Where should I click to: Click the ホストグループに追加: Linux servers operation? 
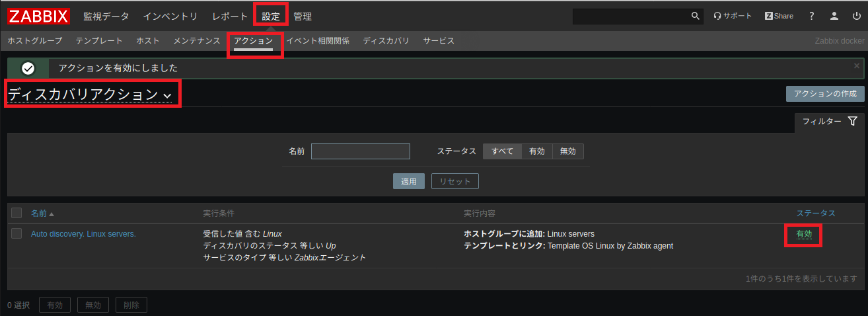(529, 234)
